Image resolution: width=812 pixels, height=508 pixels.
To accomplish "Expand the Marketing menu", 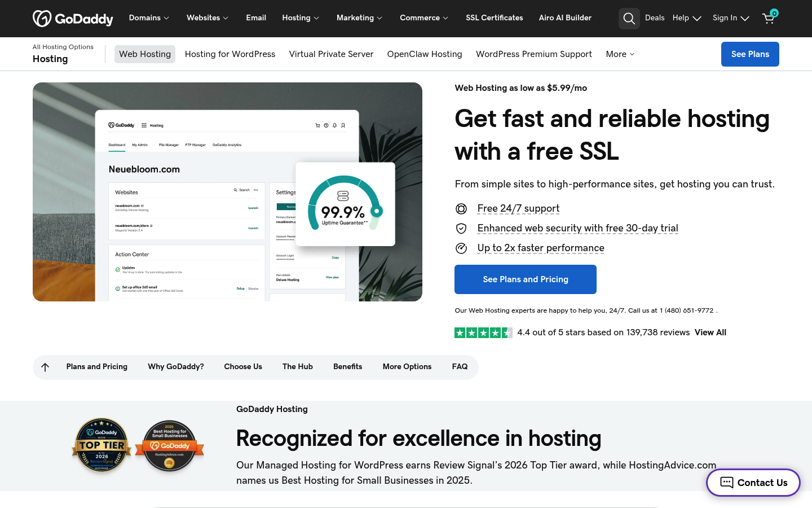I will (359, 18).
